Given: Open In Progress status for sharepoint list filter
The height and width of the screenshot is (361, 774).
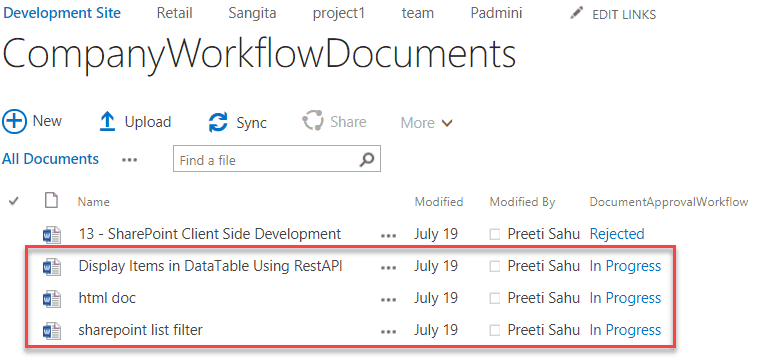Looking at the screenshot, I should pyautogui.click(x=625, y=330).
